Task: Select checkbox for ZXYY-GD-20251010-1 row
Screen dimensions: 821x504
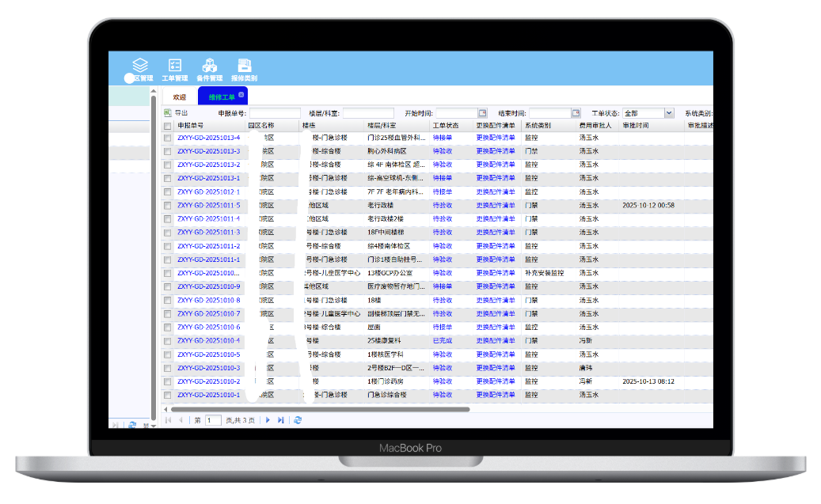Action: (x=167, y=395)
